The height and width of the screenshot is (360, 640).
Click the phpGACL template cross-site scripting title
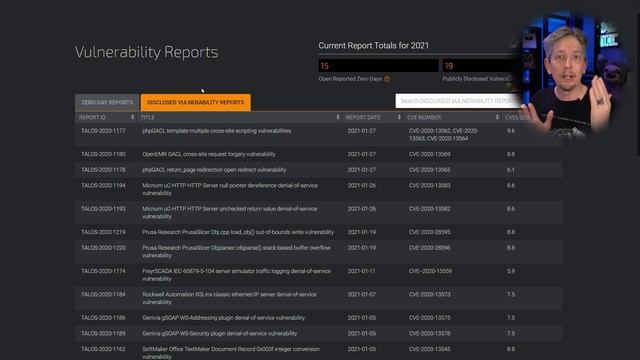[217, 131]
